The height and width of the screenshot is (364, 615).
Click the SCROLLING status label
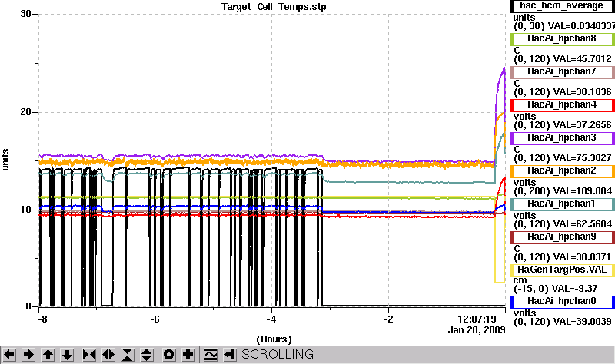pos(278,354)
